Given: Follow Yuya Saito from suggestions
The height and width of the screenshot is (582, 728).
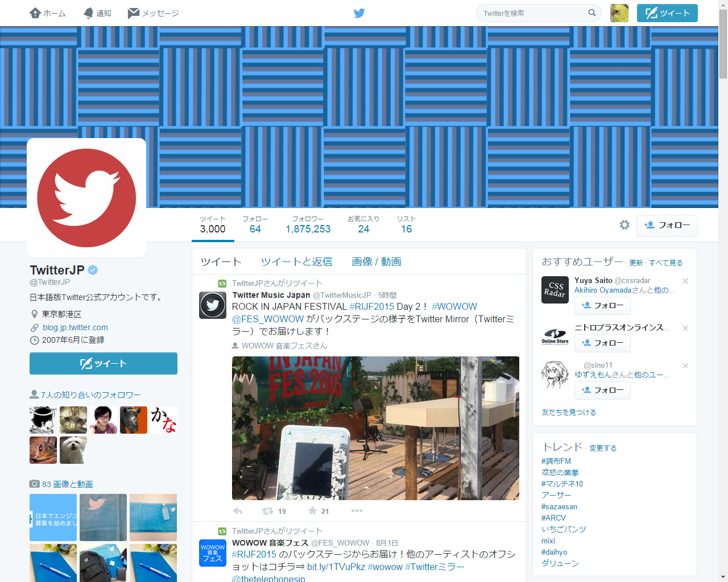Looking at the screenshot, I should tap(602, 306).
